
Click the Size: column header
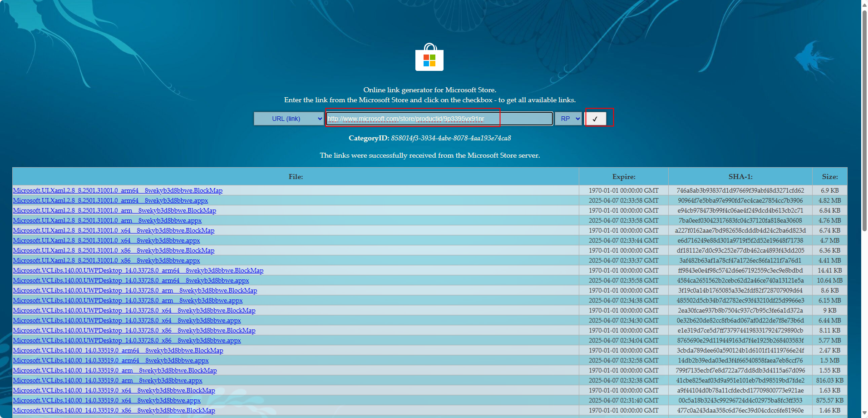(830, 177)
